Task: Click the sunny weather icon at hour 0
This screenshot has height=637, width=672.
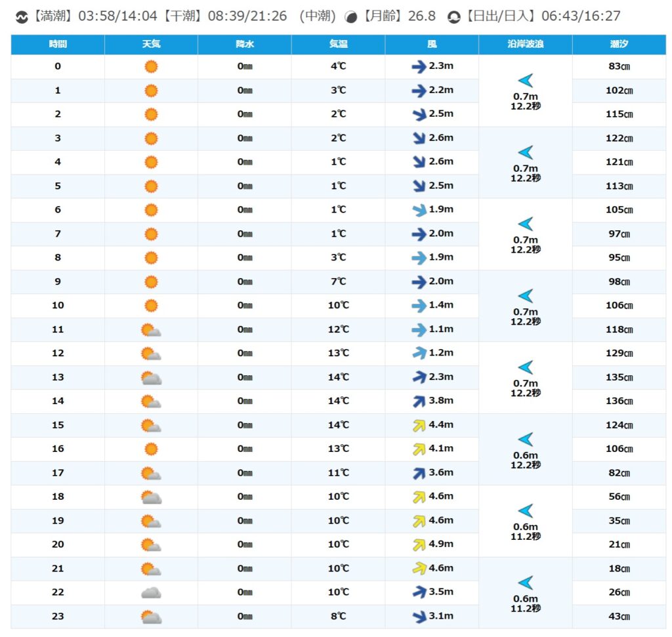Action: point(151,66)
